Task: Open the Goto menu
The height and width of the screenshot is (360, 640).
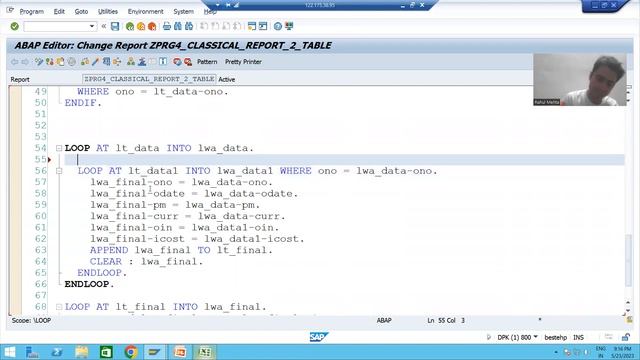Action: (81, 11)
